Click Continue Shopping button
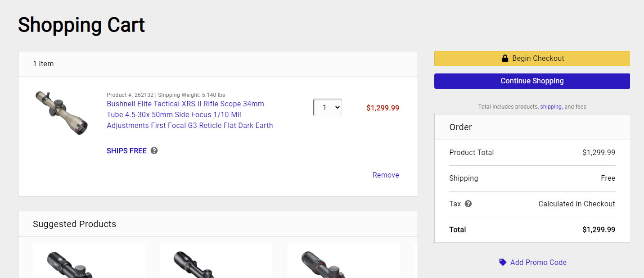Image resolution: width=644 pixels, height=278 pixels. [x=532, y=81]
